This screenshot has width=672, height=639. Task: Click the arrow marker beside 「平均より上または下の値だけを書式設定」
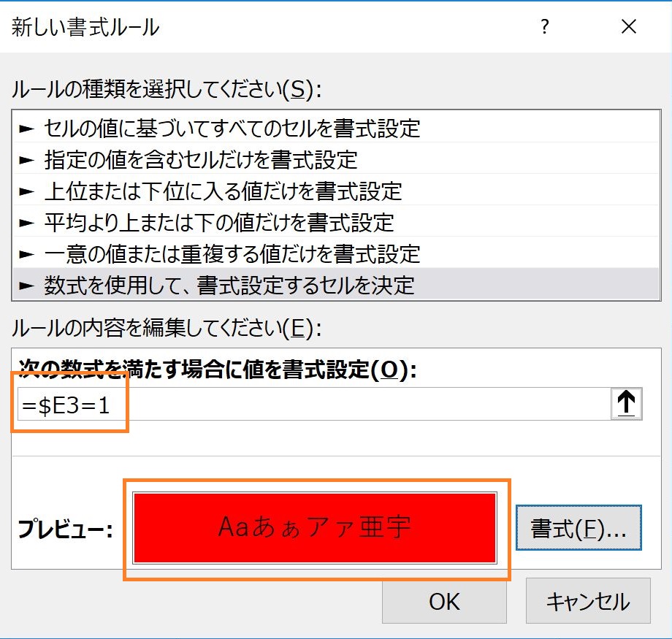click(25, 222)
